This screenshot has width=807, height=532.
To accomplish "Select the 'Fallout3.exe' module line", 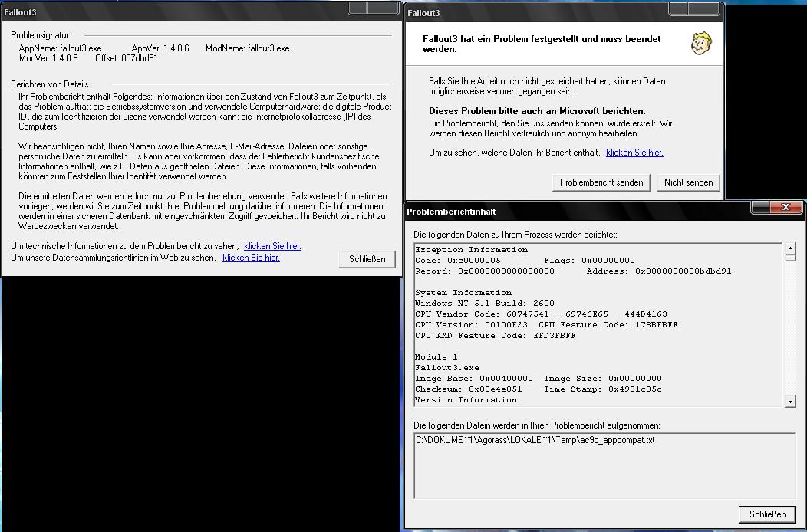I will 446,368.
